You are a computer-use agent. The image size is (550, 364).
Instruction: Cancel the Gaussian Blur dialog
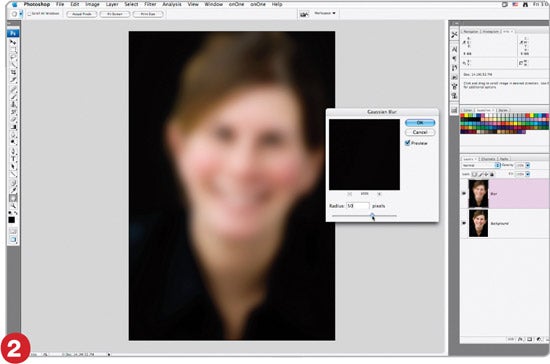coord(420,132)
